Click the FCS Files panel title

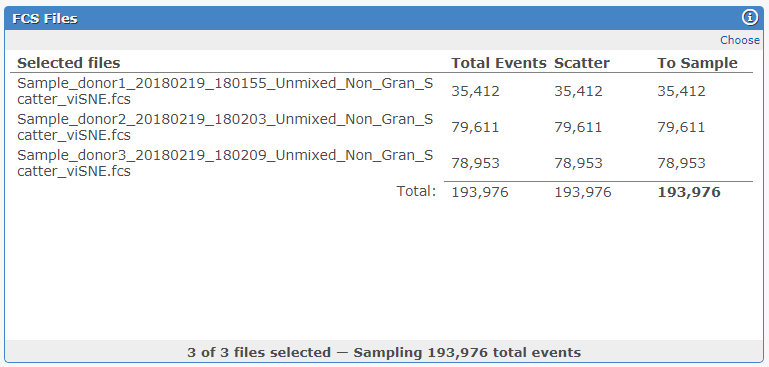45,19
